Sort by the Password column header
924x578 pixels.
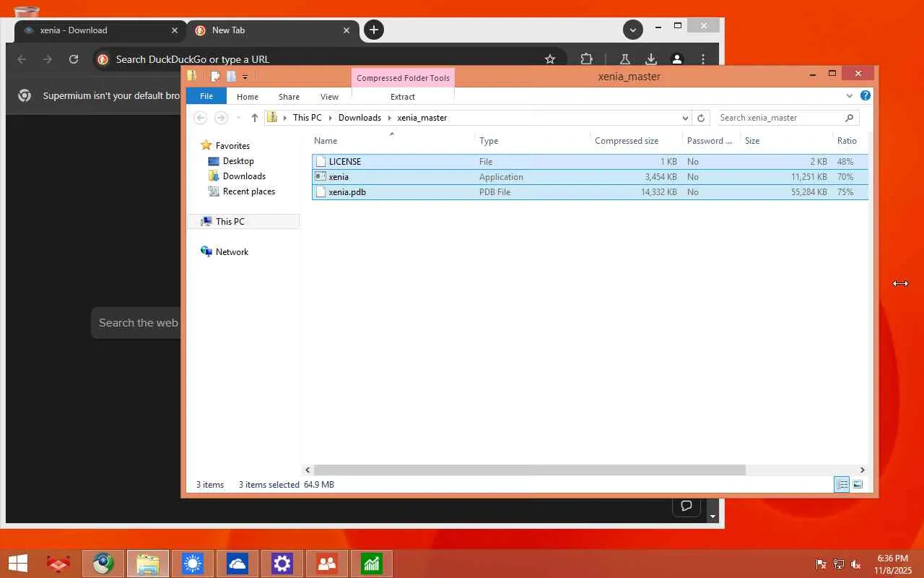[712, 141]
